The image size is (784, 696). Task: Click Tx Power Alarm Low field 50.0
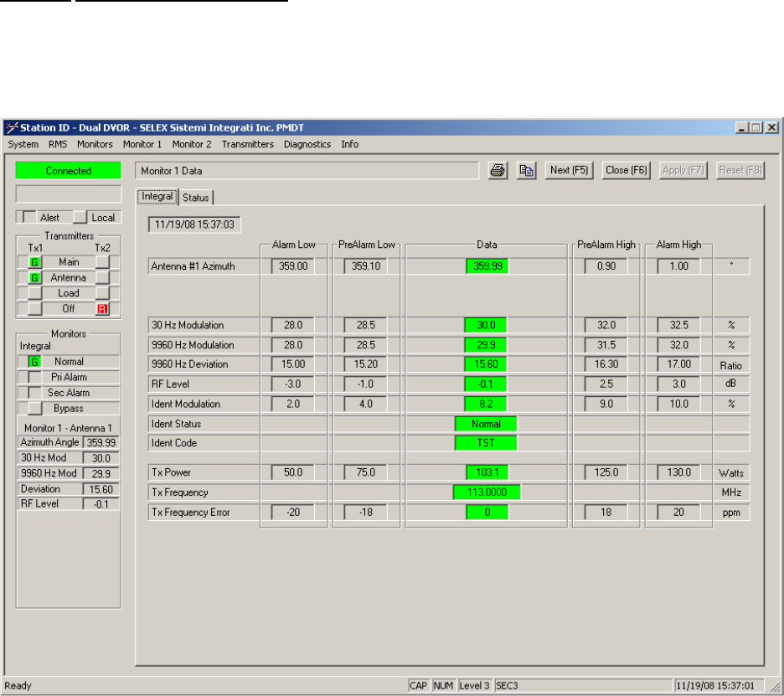pyautogui.click(x=293, y=472)
